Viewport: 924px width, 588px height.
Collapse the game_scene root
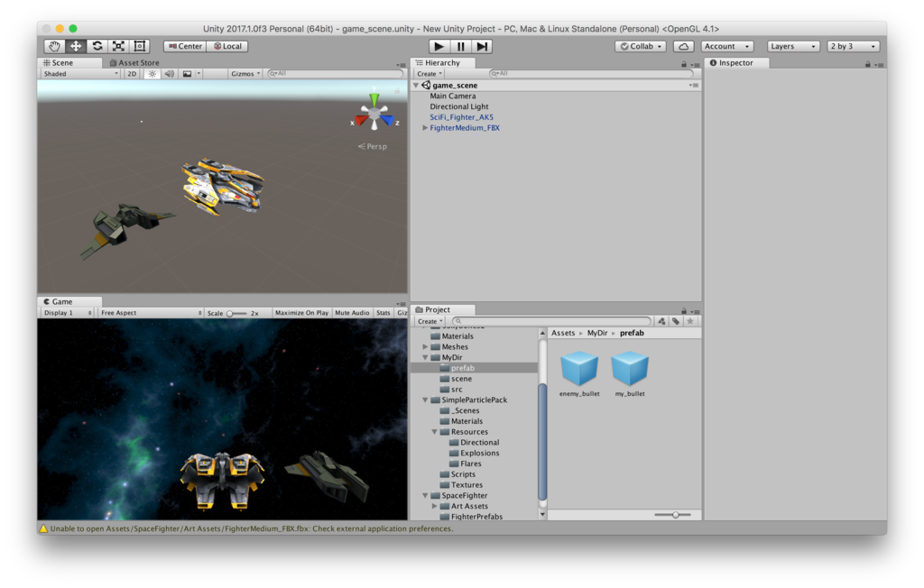point(416,86)
